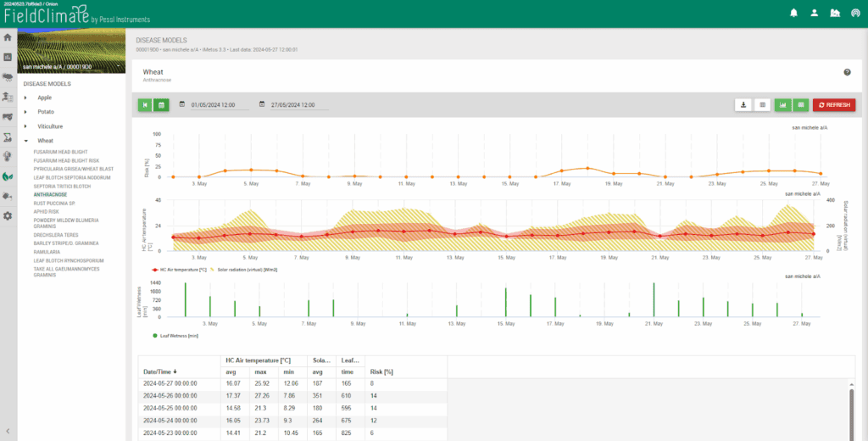Toggle the green table view button
Viewport: 868px width, 441px height.
(800, 104)
